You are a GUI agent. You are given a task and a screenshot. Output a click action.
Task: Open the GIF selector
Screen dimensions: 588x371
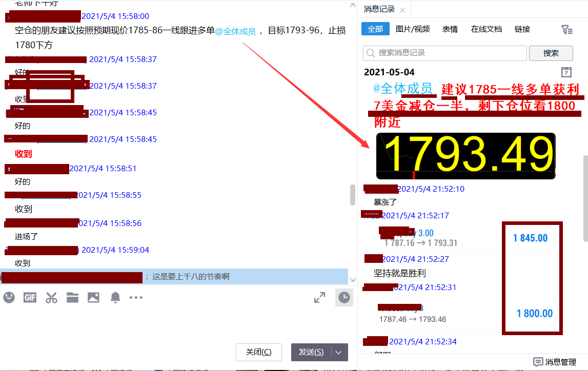pos(30,298)
